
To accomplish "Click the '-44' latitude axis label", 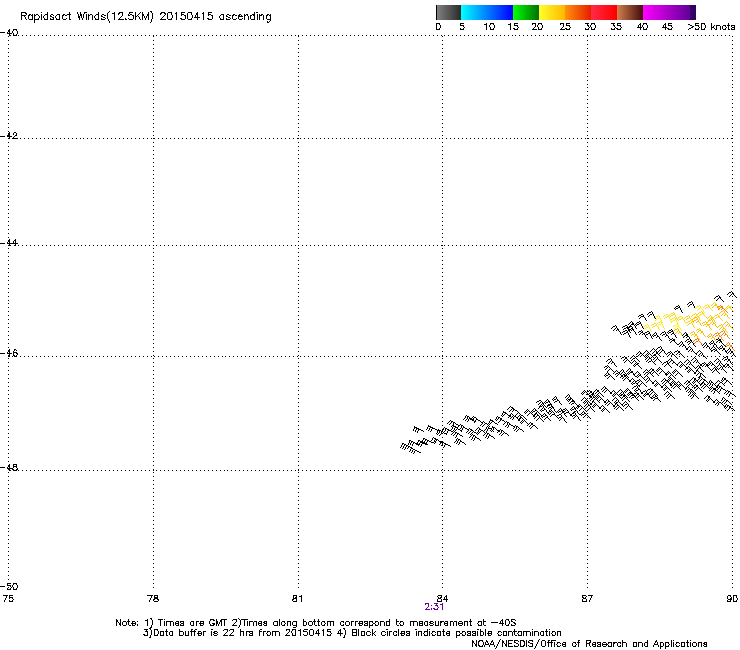I will (9, 243).
